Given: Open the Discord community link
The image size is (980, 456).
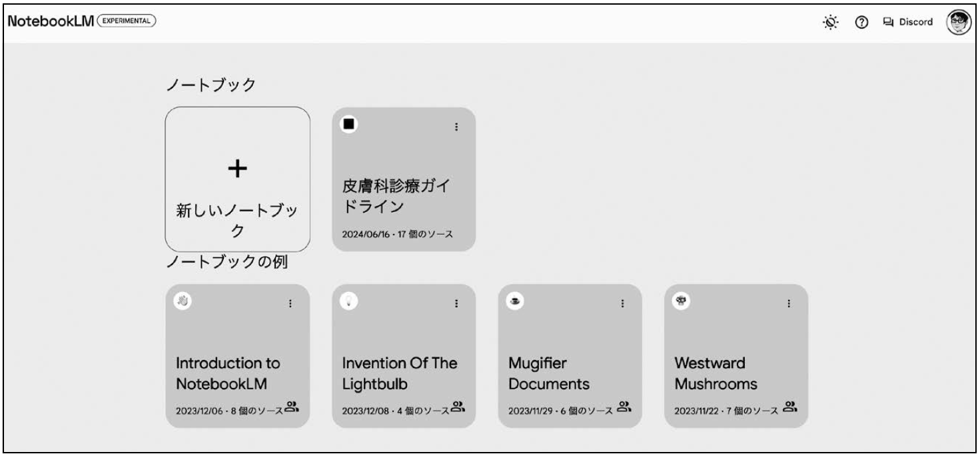Looking at the screenshot, I should click(907, 22).
